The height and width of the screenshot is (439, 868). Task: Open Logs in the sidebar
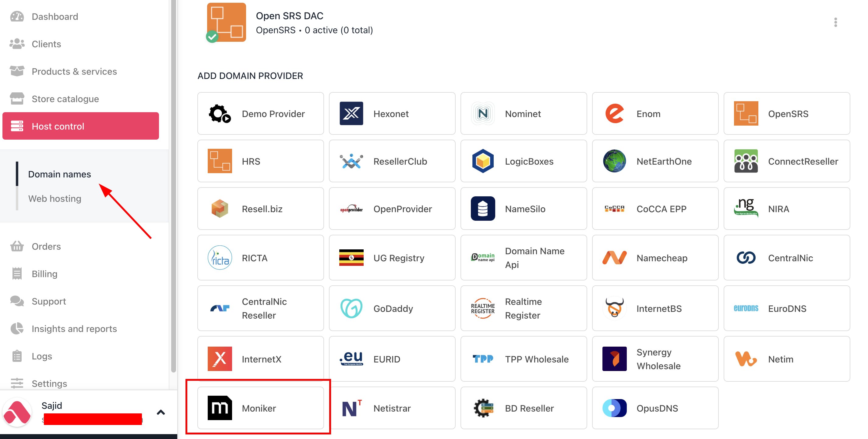pos(42,356)
